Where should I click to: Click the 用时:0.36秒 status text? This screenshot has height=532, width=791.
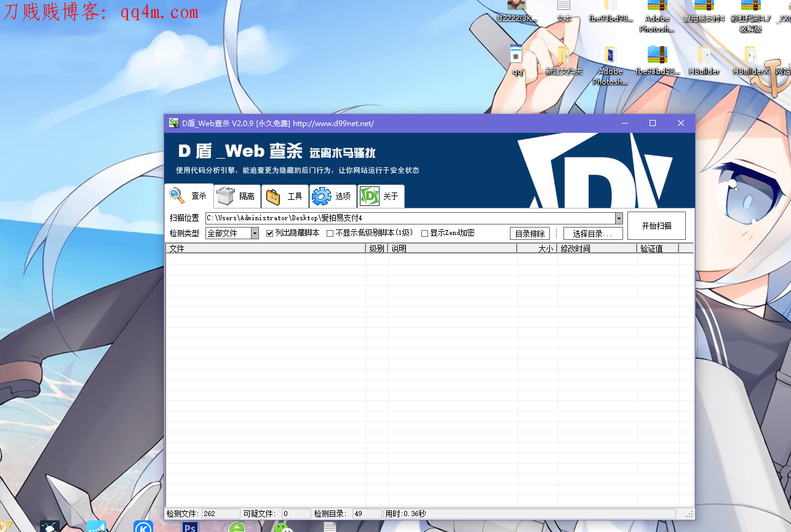tap(406, 514)
